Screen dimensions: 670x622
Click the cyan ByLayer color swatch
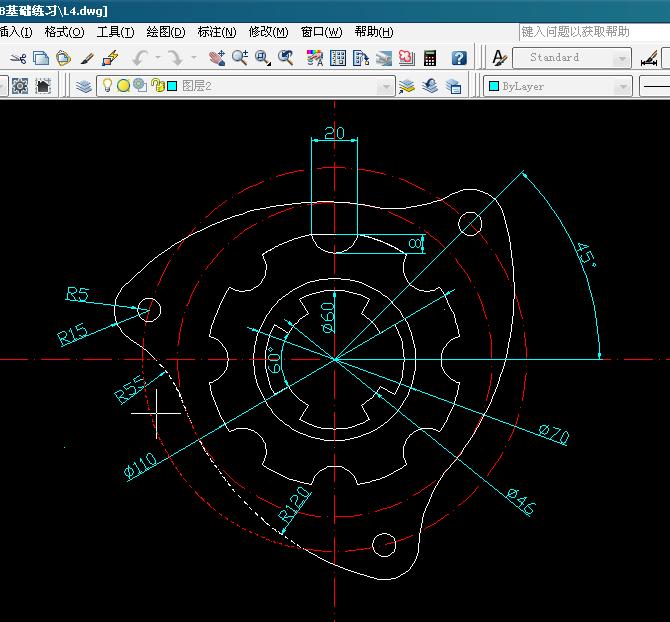coord(494,86)
